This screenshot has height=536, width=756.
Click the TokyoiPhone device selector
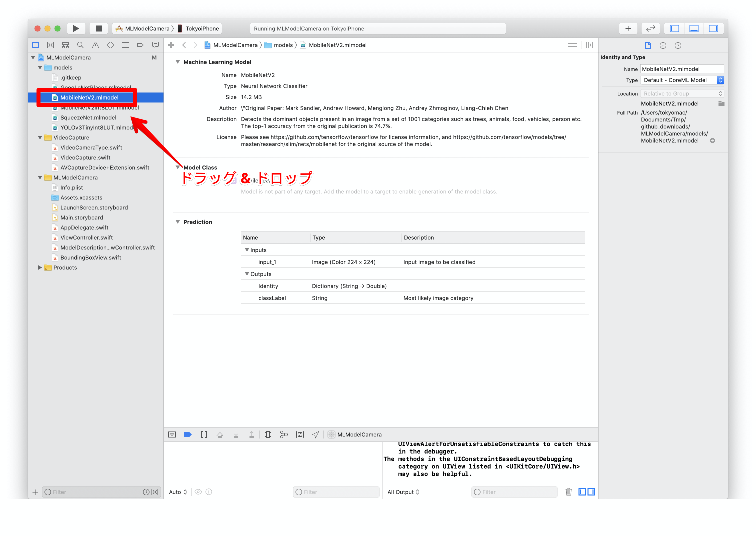(x=201, y=28)
